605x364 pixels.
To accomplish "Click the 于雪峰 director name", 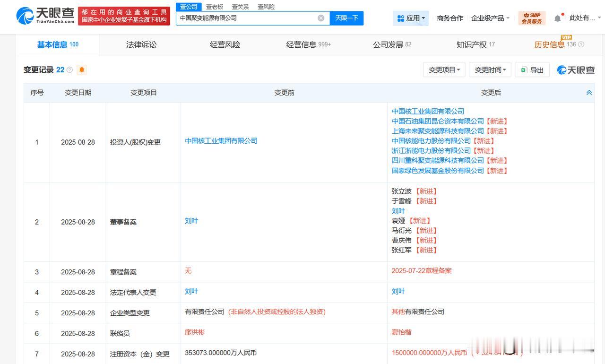I will coord(402,201).
